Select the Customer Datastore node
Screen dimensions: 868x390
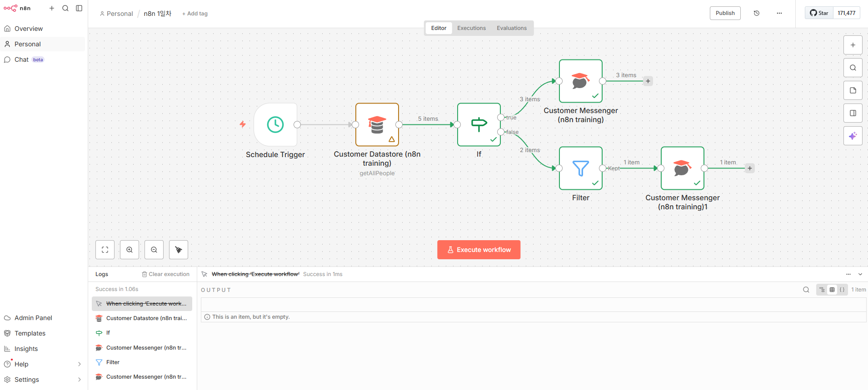point(377,124)
